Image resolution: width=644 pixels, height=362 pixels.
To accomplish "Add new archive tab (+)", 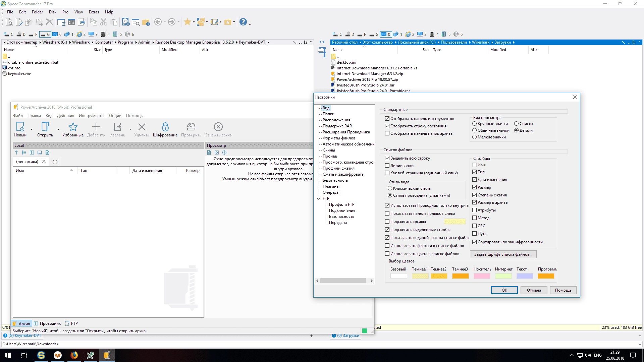I will click(x=55, y=162).
